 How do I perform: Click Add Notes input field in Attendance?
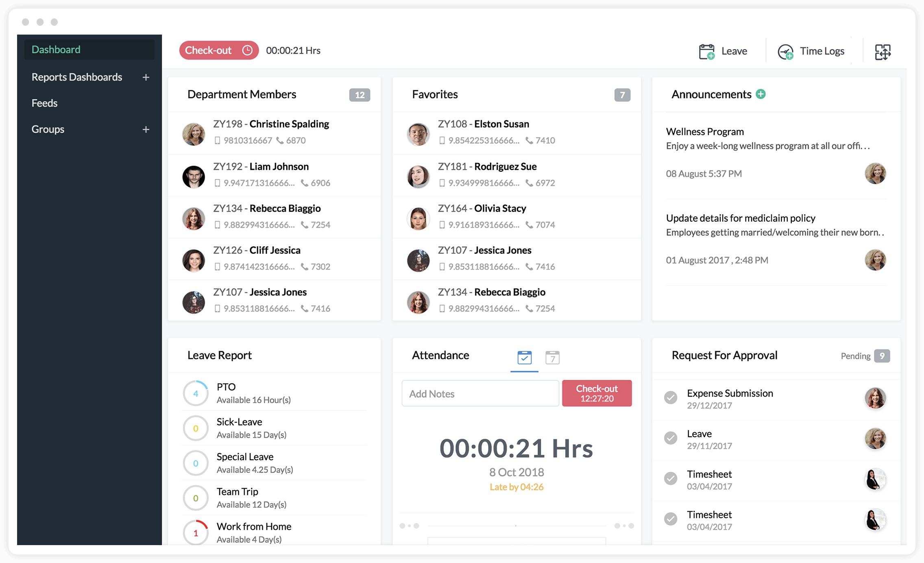480,393
